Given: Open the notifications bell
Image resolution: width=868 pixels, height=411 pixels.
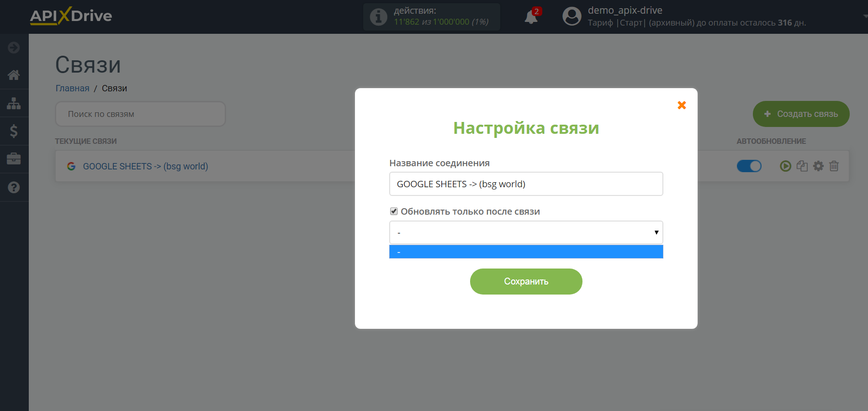Looking at the screenshot, I should pyautogui.click(x=531, y=17).
